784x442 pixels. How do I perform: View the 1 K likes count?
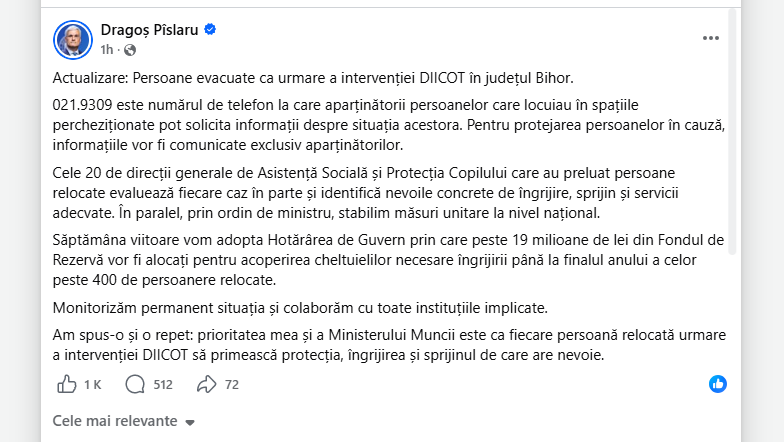(92, 385)
